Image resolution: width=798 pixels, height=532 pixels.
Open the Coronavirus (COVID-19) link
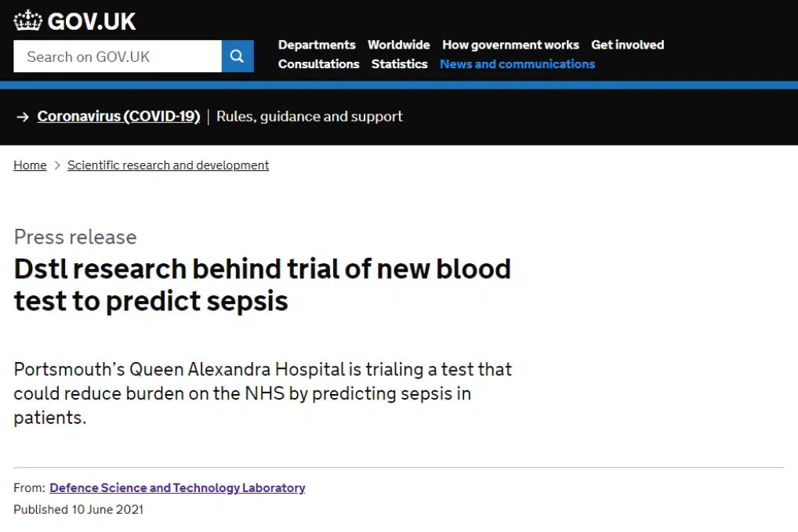pyautogui.click(x=118, y=117)
